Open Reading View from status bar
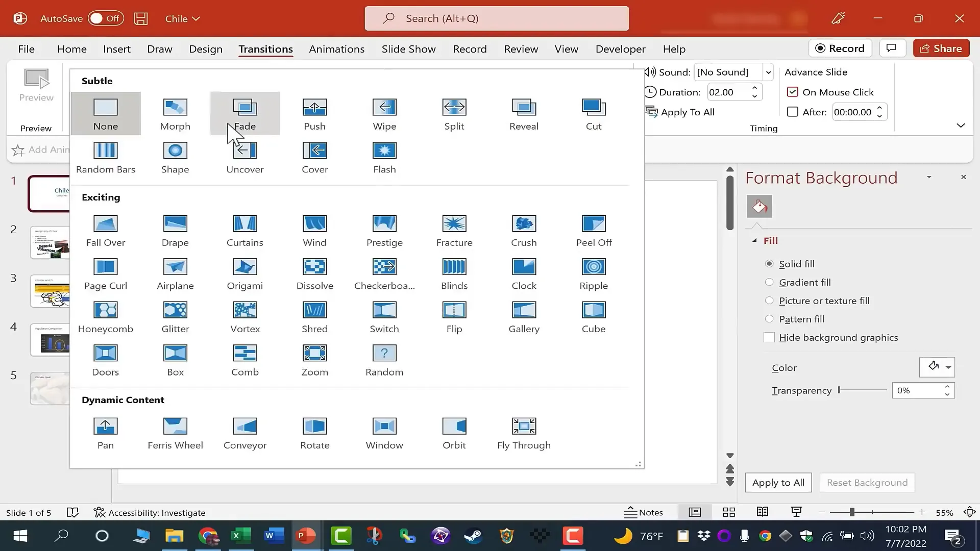980x551 pixels. click(x=763, y=512)
